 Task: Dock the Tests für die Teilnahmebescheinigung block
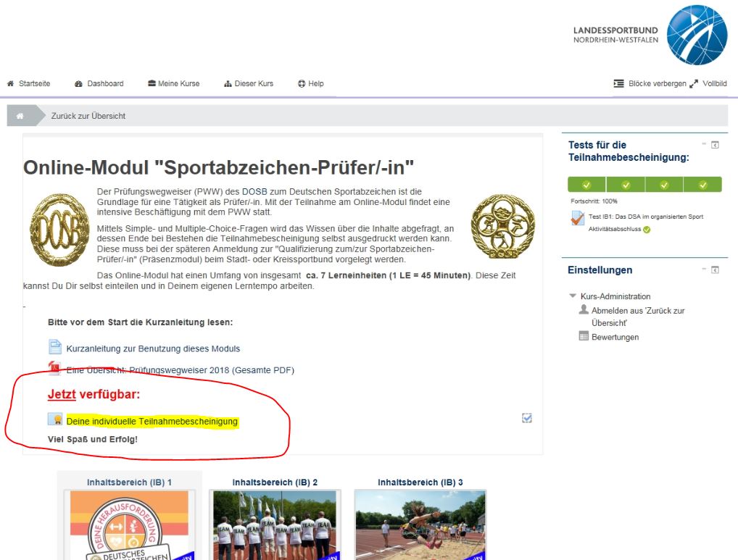[715, 145]
